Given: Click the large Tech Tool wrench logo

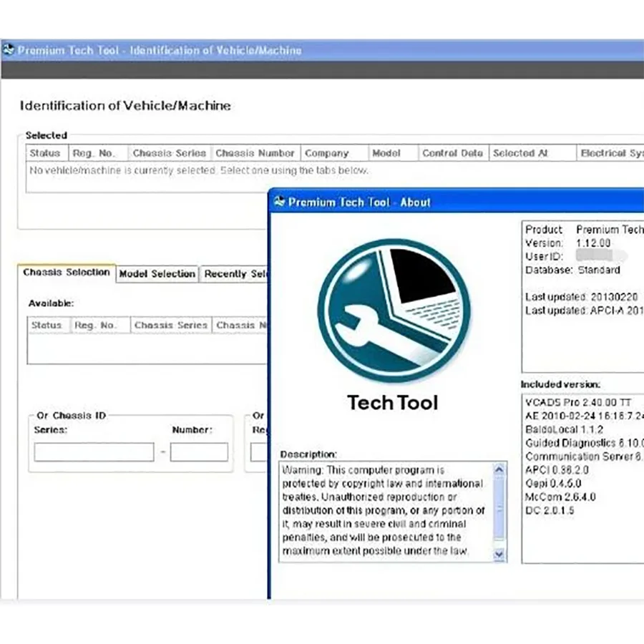Looking at the screenshot, I should point(394,311).
